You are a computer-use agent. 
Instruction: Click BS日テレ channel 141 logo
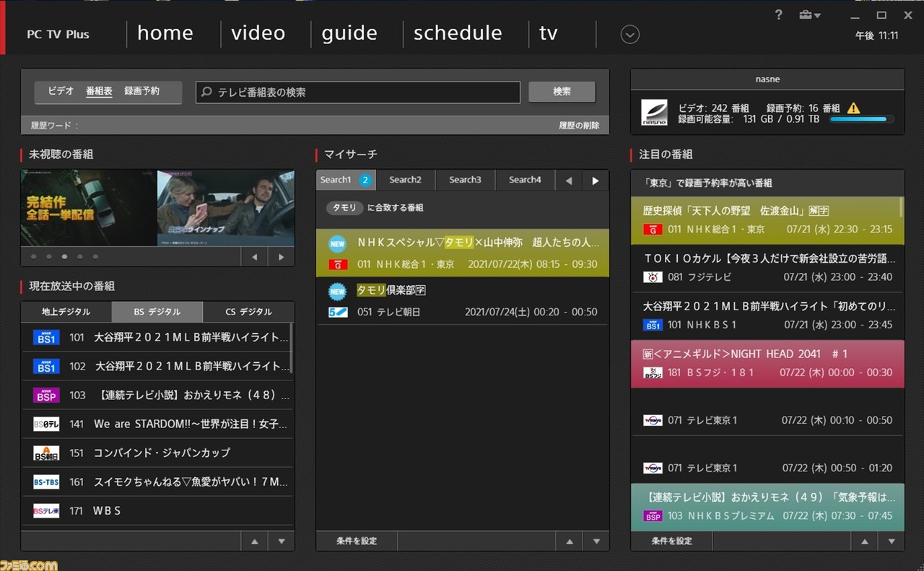46,424
